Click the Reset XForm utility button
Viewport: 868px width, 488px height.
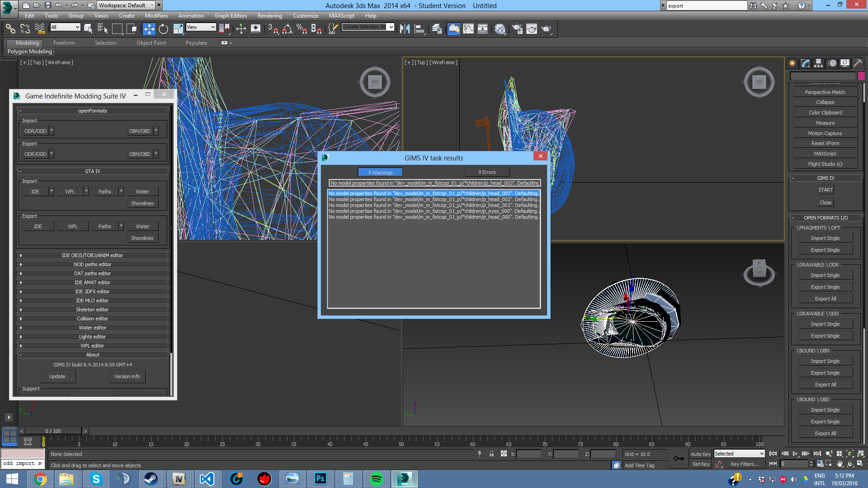(x=825, y=143)
